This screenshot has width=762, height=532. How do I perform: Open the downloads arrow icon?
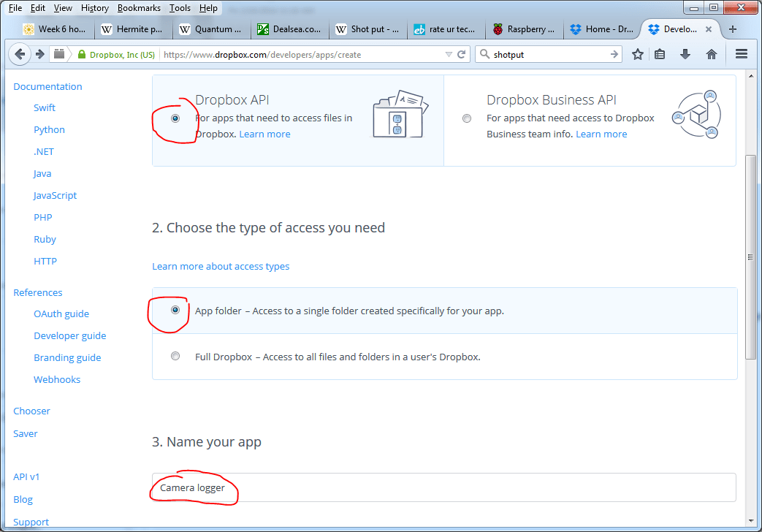pyautogui.click(x=685, y=55)
